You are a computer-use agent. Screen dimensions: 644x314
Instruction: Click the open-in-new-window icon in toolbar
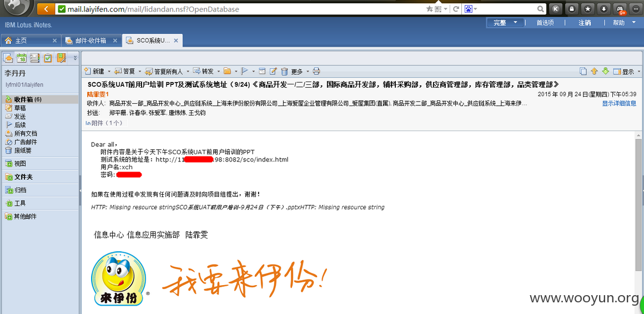[262, 72]
